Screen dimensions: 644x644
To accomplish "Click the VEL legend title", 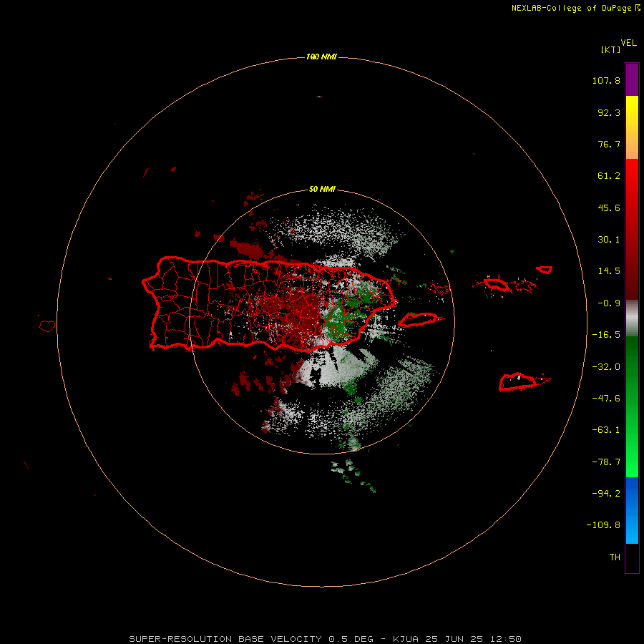I will tap(628, 43).
